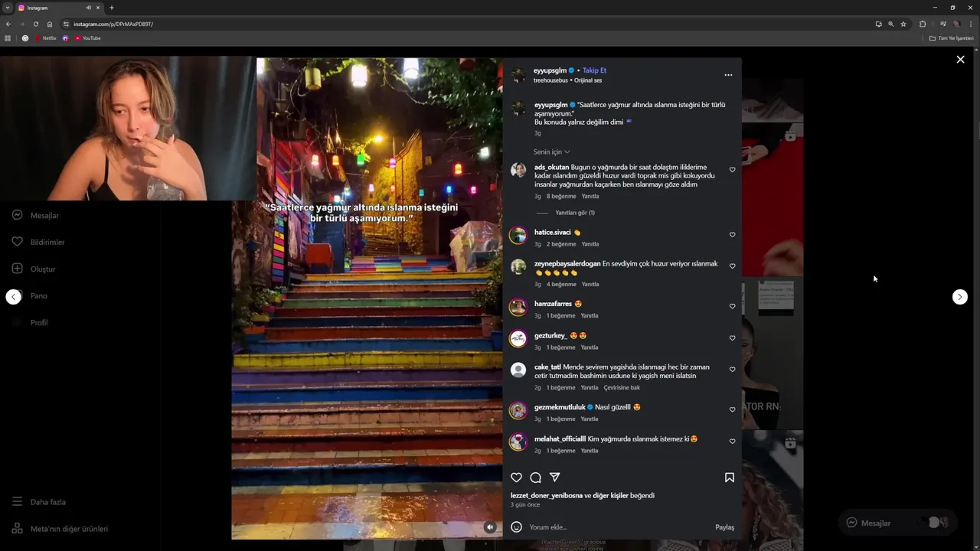The width and height of the screenshot is (980, 551).
Task: Open gezturkey_'s profile avatar
Action: [518, 338]
